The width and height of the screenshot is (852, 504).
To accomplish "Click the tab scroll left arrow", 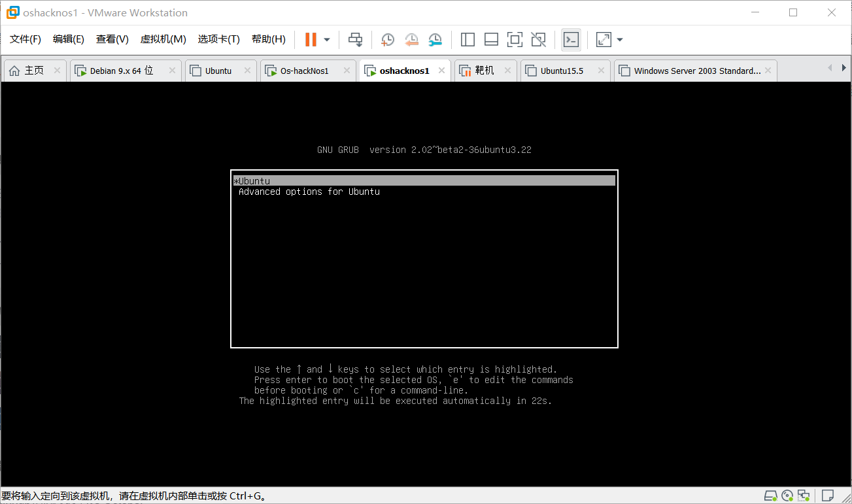I will pyautogui.click(x=829, y=68).
